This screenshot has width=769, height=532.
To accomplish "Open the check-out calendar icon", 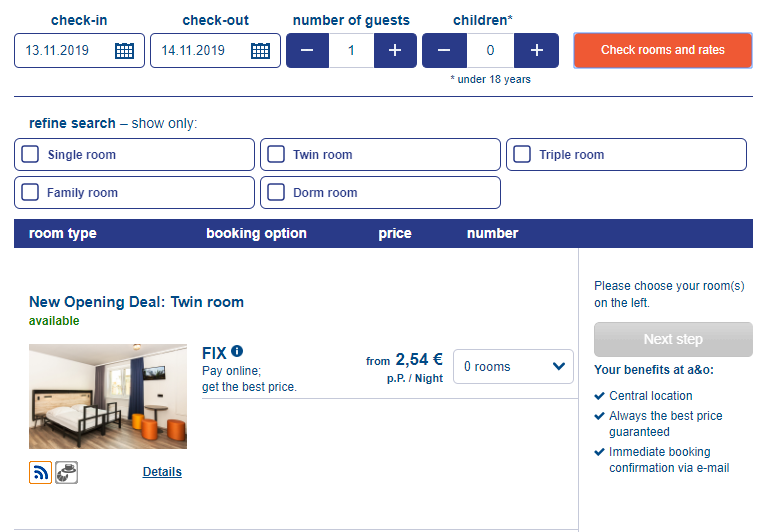I will point(260,51).
